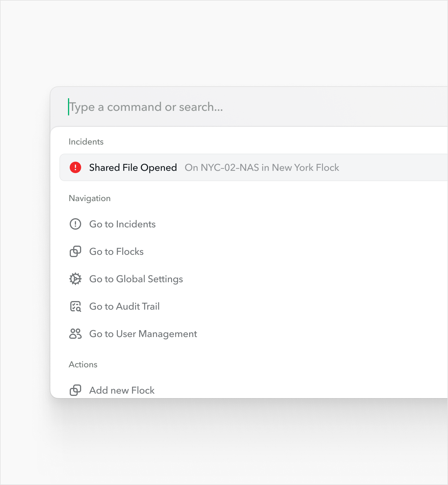Click the Audit Trail checklist icon

coord(75,306)
